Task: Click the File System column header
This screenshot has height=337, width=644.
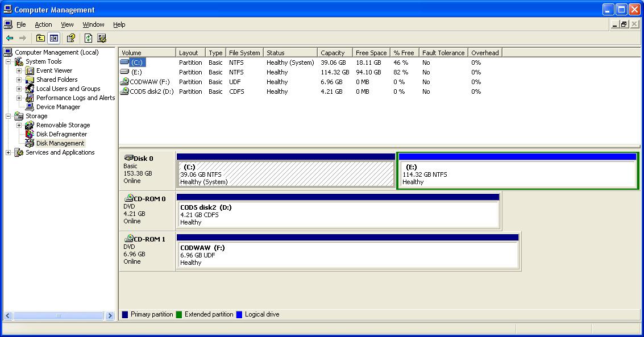Action: pyautogui.click(x=244, y=53)
